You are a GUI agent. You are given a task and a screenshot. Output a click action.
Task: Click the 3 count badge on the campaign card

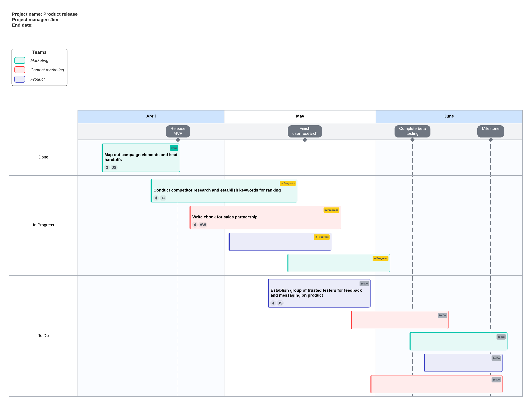pyautogui.click(x=107, y=167)
